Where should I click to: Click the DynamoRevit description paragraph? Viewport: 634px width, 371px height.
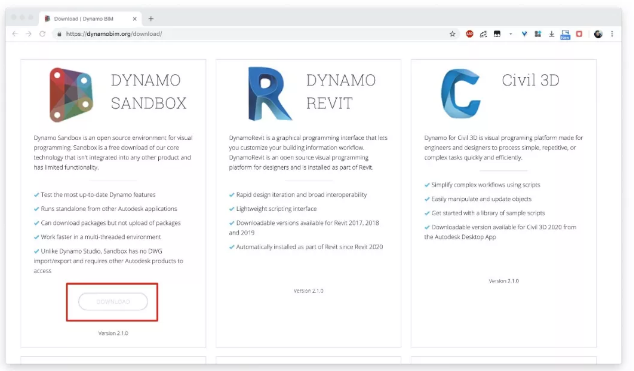tap(308, 152)
